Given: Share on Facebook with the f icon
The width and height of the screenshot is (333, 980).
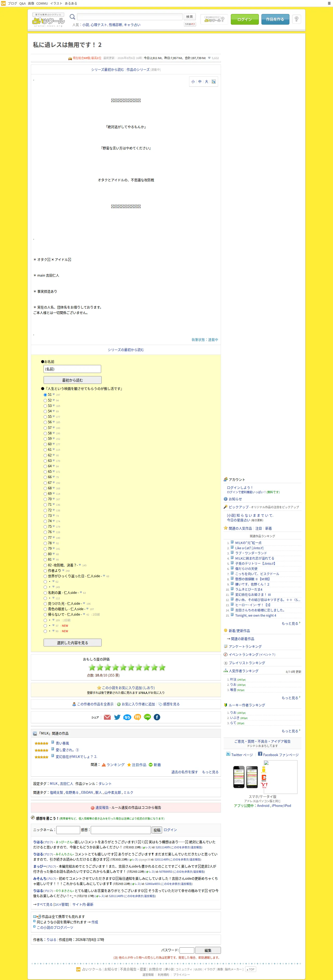Looking at the screenshot, I should [x=157, y=717].
